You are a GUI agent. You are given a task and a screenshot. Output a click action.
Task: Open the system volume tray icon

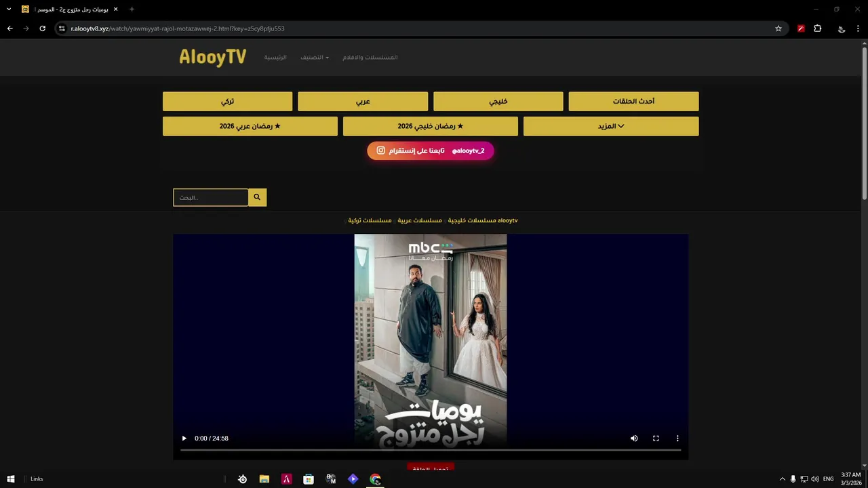[814, 479]
